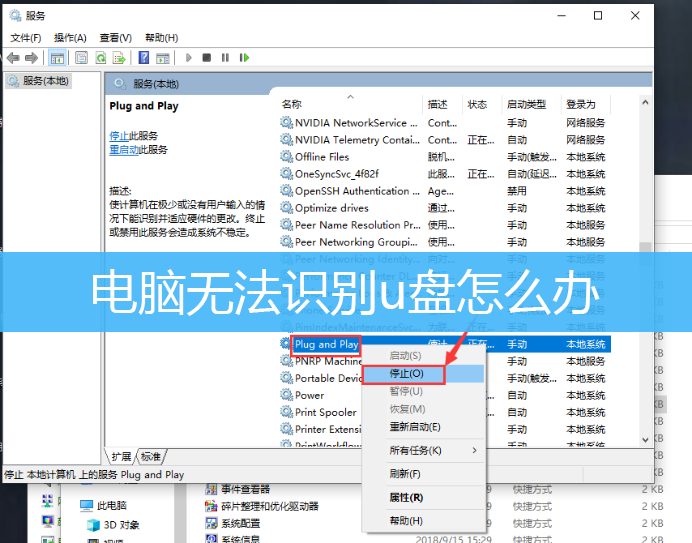Viewport: 692px width, 543px height.
Task: Click the Back arrow toolbar icon
Action: coord(14,58)
